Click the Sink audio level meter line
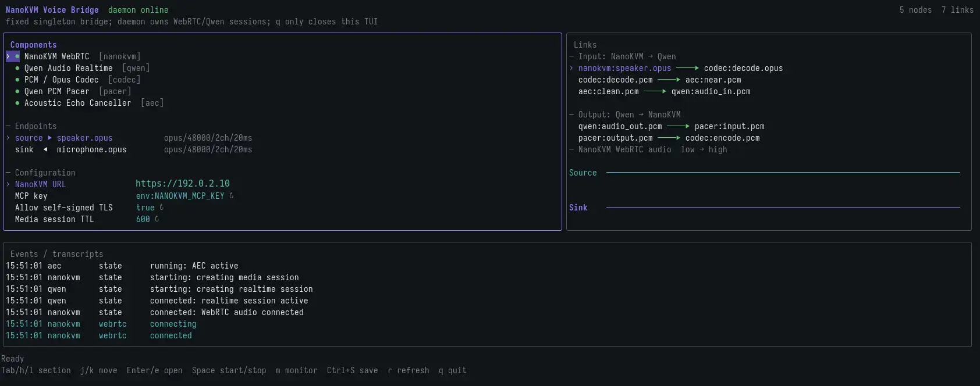980x386 pixels. click(x=783, y=208)
